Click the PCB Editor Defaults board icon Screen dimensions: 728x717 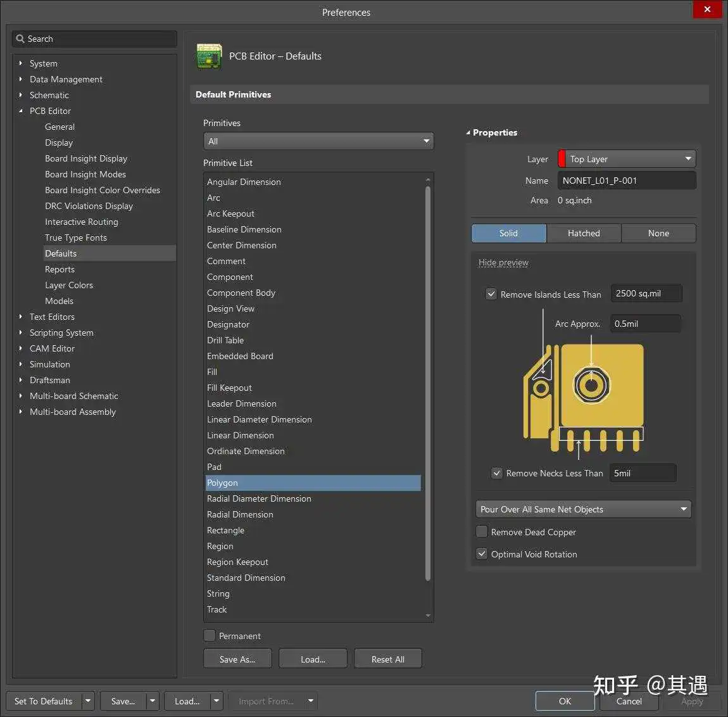(x=209, y=56)
